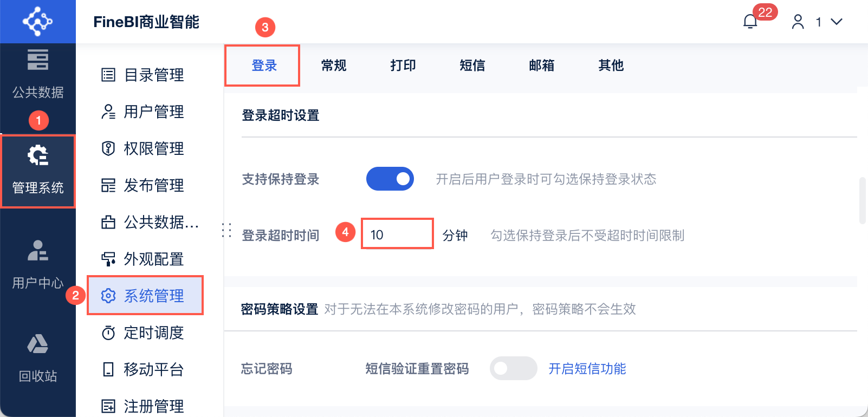Switch to the 常规 tab
This screenshot has width=868, height=417.
coord(334,66)
